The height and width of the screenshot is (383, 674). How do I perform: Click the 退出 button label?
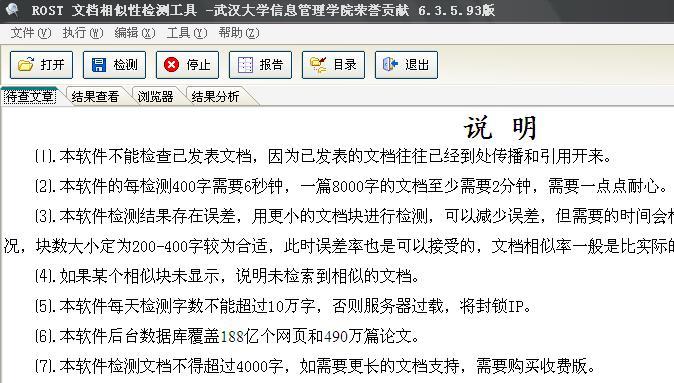click(x=417, y=65)
